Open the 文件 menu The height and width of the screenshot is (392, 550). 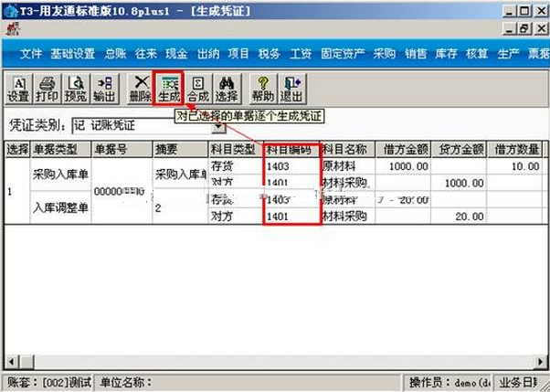(x=31, y=54)
